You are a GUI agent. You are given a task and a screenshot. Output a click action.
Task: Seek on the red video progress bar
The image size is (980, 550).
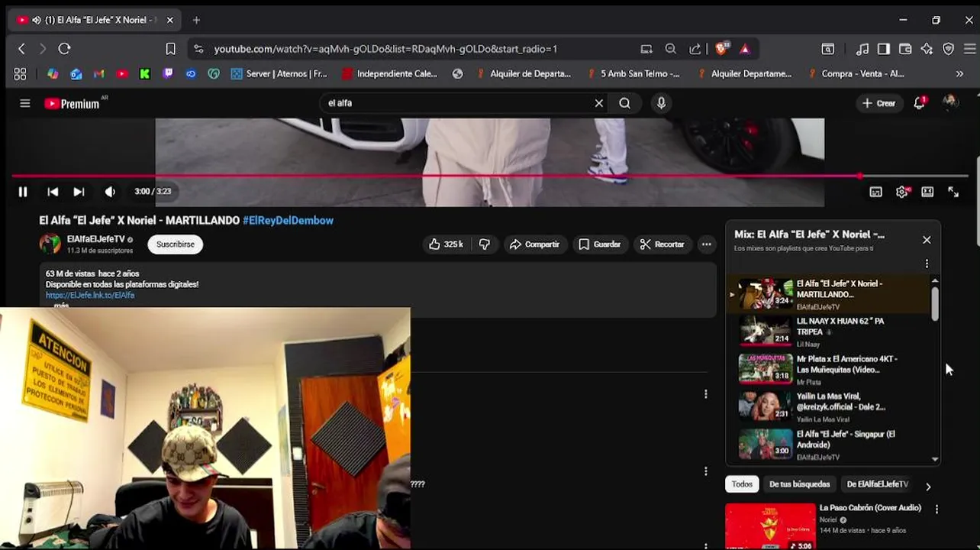[x=488, y=176]
